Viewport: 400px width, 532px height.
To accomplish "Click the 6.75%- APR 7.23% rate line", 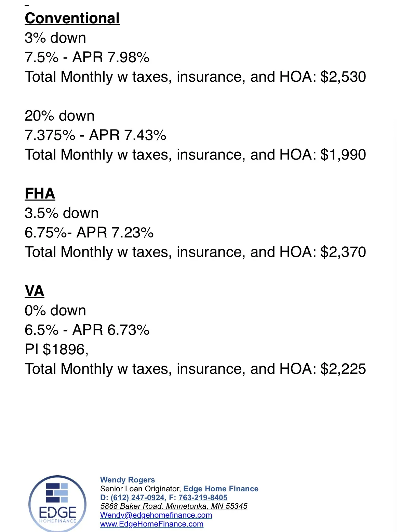I will [89, 233].
